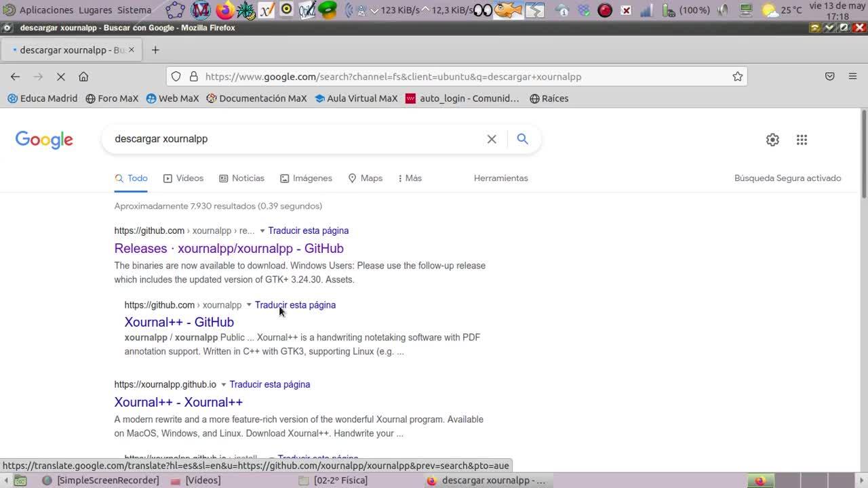Viewport: 868px width, 488px height.
Task: Select the descargar xournalpp browser tab
Action: 72,49
